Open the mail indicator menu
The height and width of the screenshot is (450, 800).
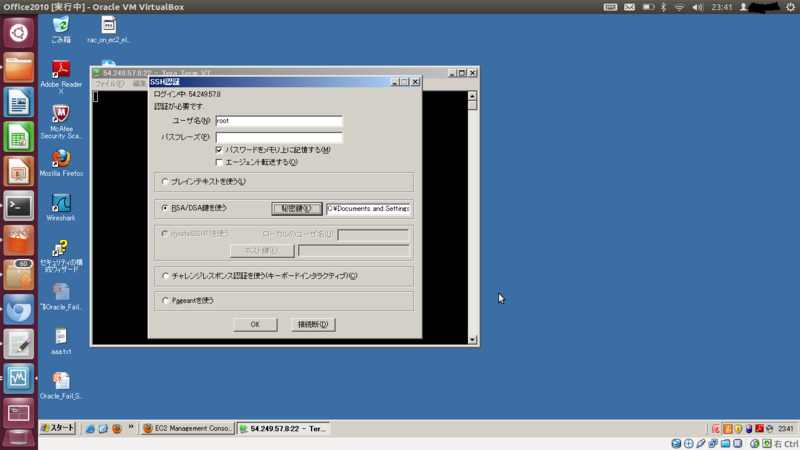click(x=630, y=7)
